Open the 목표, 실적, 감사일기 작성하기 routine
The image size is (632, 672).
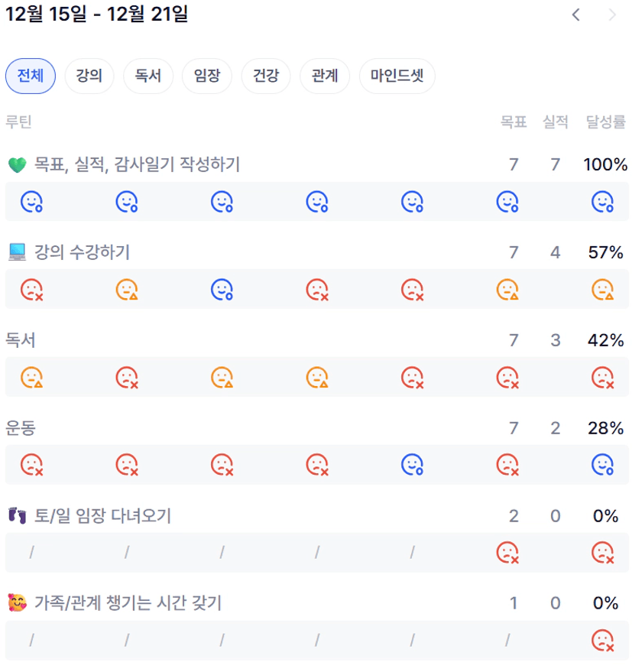point(138,164)
